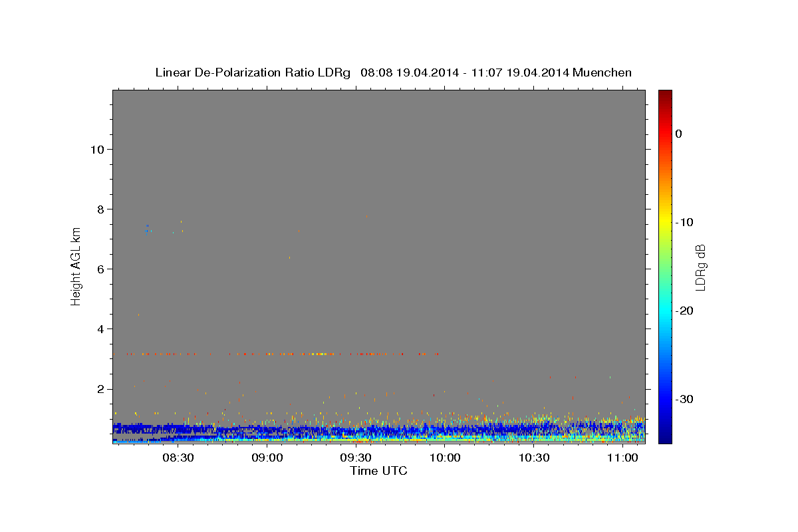798x532 pixels.
Task: Click the height tick label 8
Action: (101, 209)
